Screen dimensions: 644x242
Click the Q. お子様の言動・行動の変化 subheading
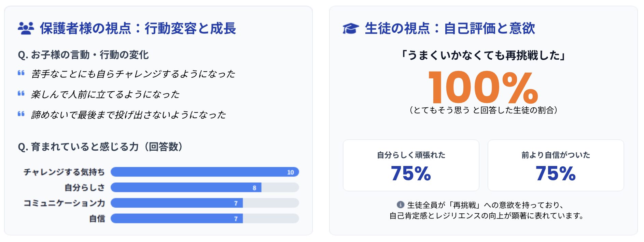[x=83, y=55]
